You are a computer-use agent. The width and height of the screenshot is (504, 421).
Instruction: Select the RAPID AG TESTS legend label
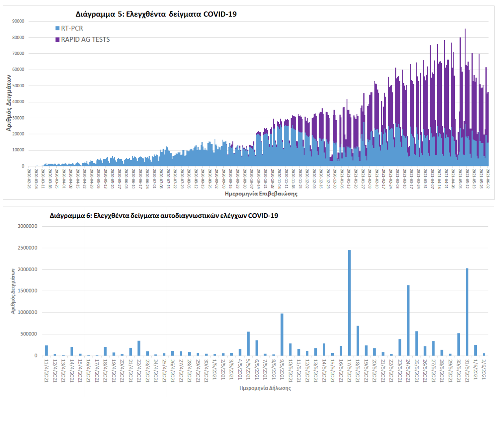tap(85, 39)
